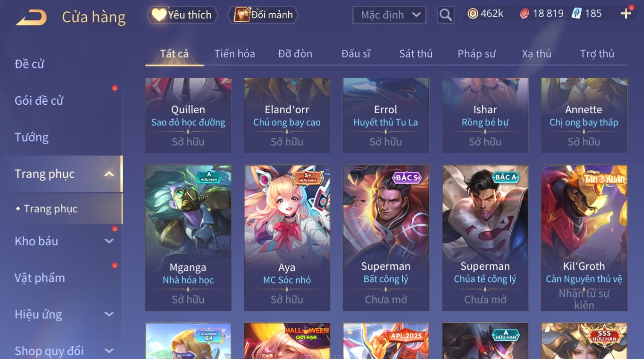
Task: Expand the Hiệu ứng sidebar section
Action: 109,315
